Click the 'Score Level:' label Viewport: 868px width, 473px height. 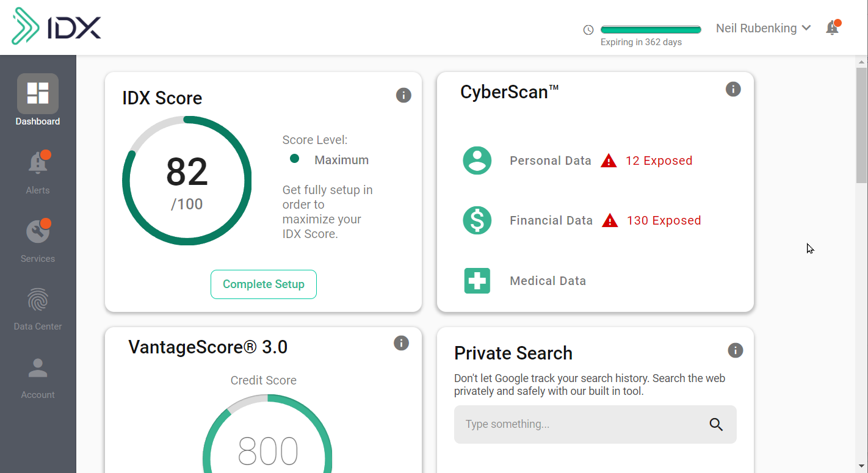click(315, 140)
